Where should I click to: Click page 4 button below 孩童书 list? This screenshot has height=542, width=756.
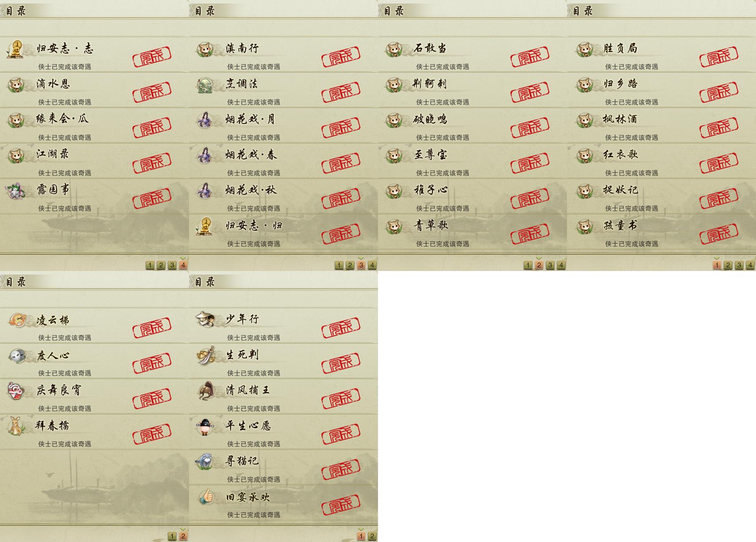pos(750,265)
